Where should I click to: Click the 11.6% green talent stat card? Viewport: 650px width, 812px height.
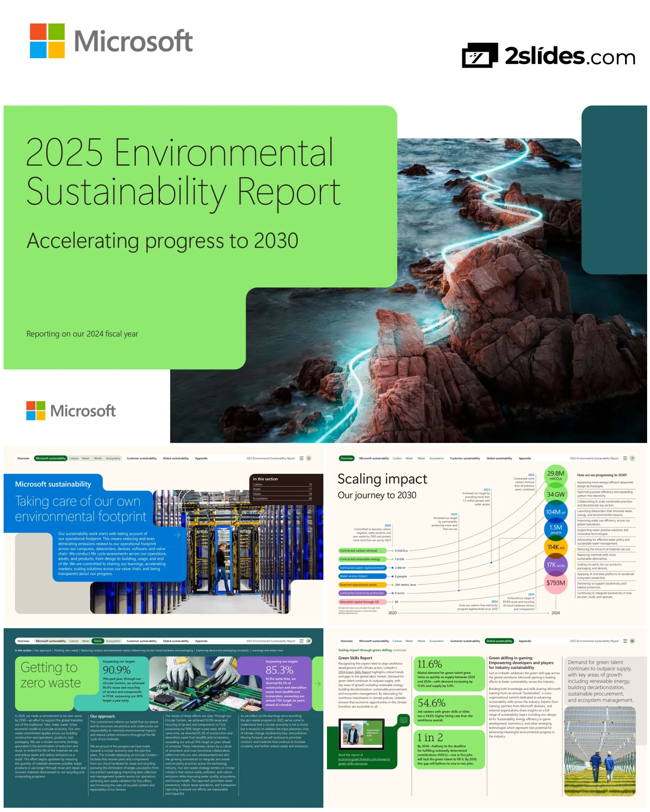(449, 674)
